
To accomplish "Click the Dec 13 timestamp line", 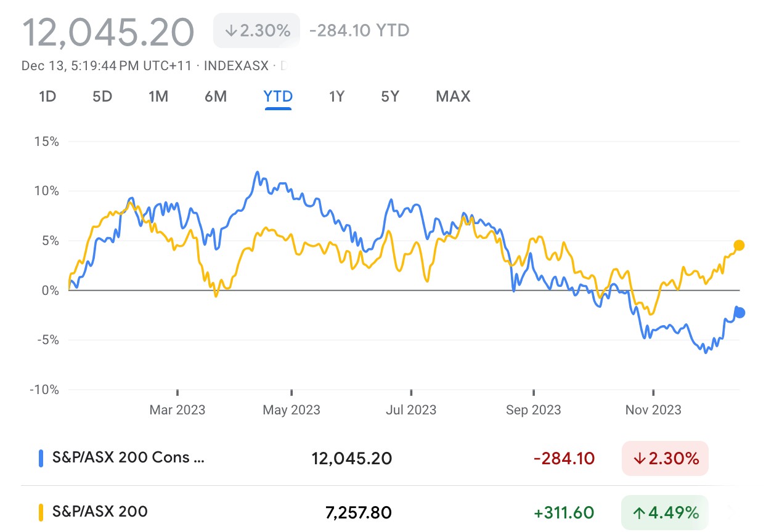I will 155,65.
